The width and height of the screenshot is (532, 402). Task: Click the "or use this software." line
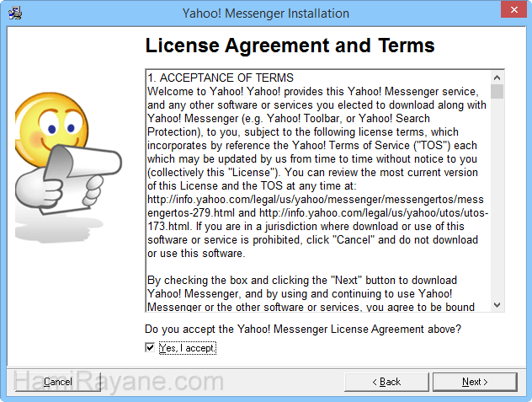[x=196, y=253]
